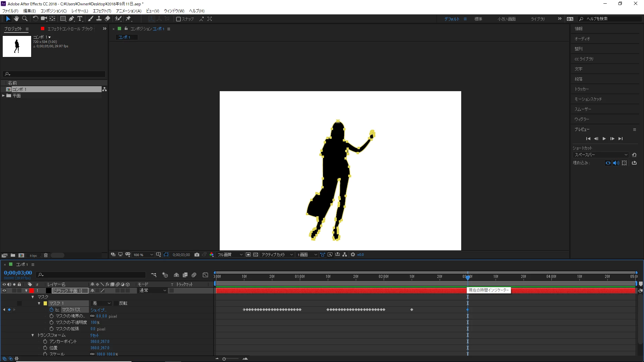644x362 pixels.
Task: Open the 通常 blend mode dropdown
Action: tap(153, 291)
